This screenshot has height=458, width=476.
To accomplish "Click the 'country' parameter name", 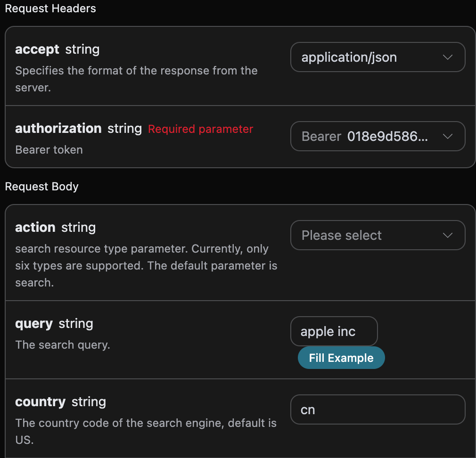I will click(x=41, y=402).
